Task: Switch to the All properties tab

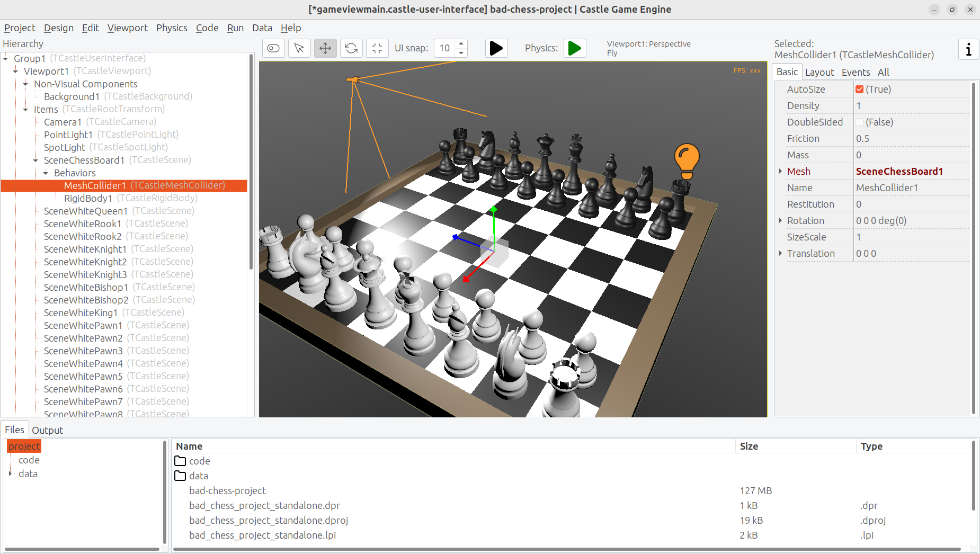Action: click(x=884, y=72)
